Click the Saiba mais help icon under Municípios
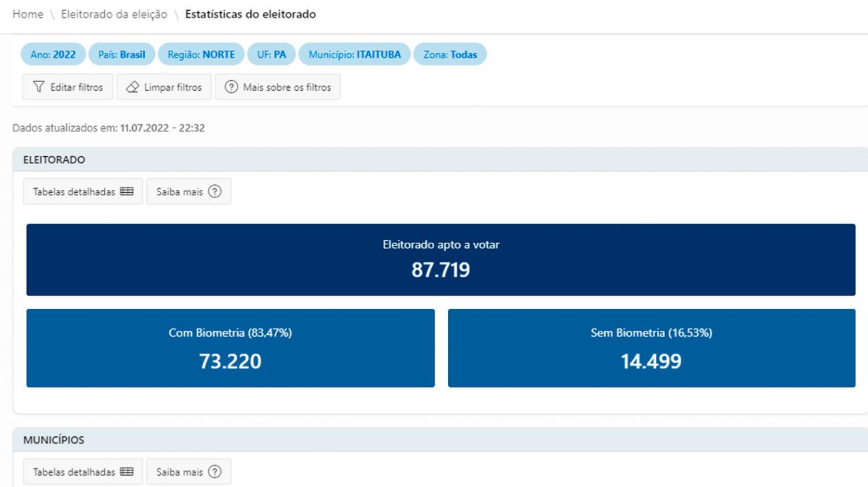 click(214, 472)
